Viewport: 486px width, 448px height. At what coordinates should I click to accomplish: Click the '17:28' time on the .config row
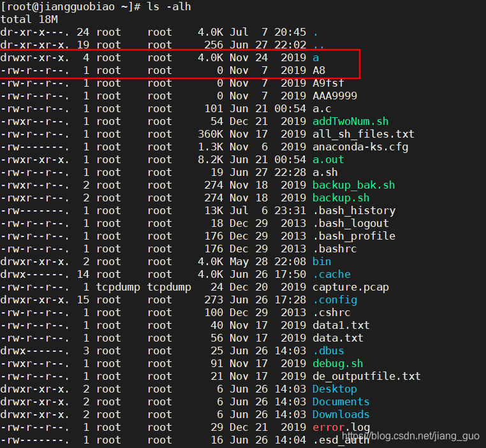[290, 300]
